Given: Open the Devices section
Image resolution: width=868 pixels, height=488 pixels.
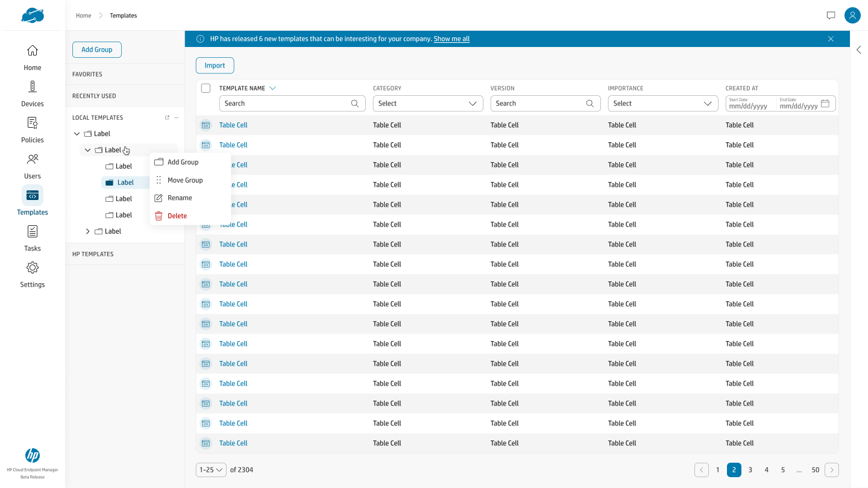Looking at the screenshot, I should (33, 94).
